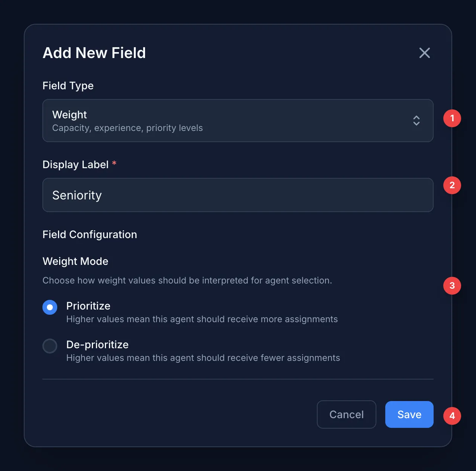Viewport: 476px width, 471px height.
Task: Cancel adding the new field
Action: 346,414
